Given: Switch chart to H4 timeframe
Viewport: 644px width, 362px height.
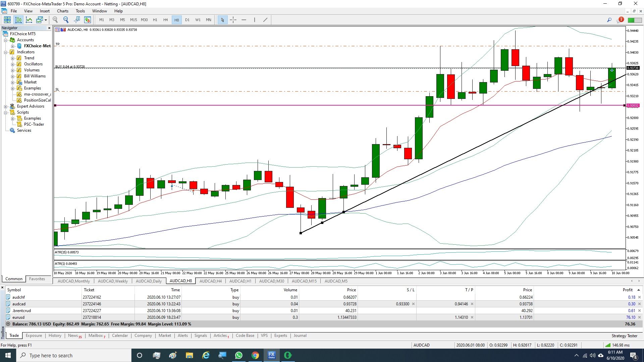Looking at the screenshot, I should [166, 20].
